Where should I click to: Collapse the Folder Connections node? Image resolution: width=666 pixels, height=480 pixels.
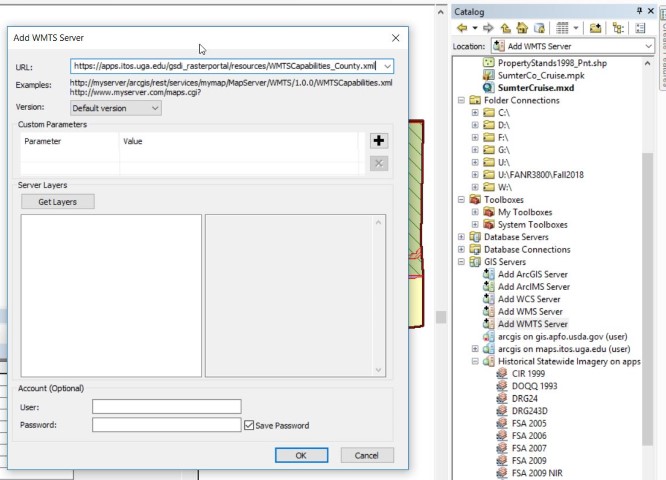coord(461,100)
